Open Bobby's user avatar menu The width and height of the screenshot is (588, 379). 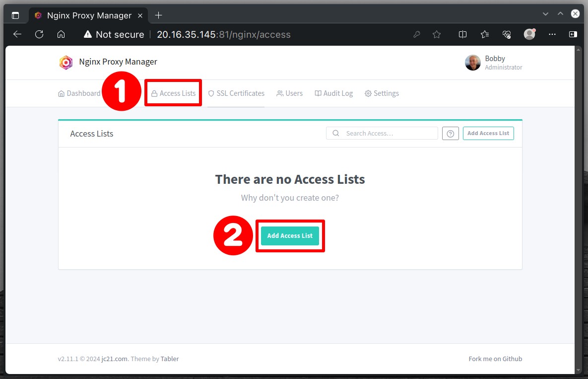click(472, 62)
